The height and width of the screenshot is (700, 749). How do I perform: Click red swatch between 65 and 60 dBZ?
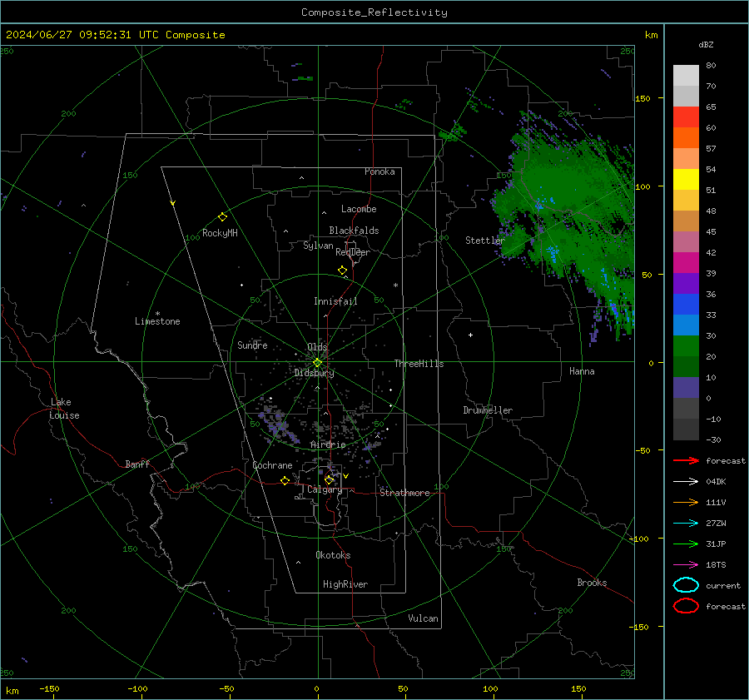pos(686,117)
